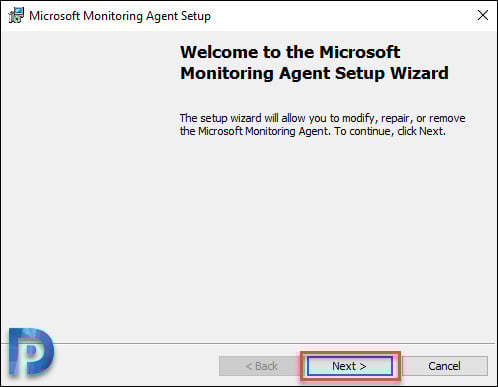Click the word "Cancel" on the right-hand button
Screen dimensions: 498x387
click(445, 366)
